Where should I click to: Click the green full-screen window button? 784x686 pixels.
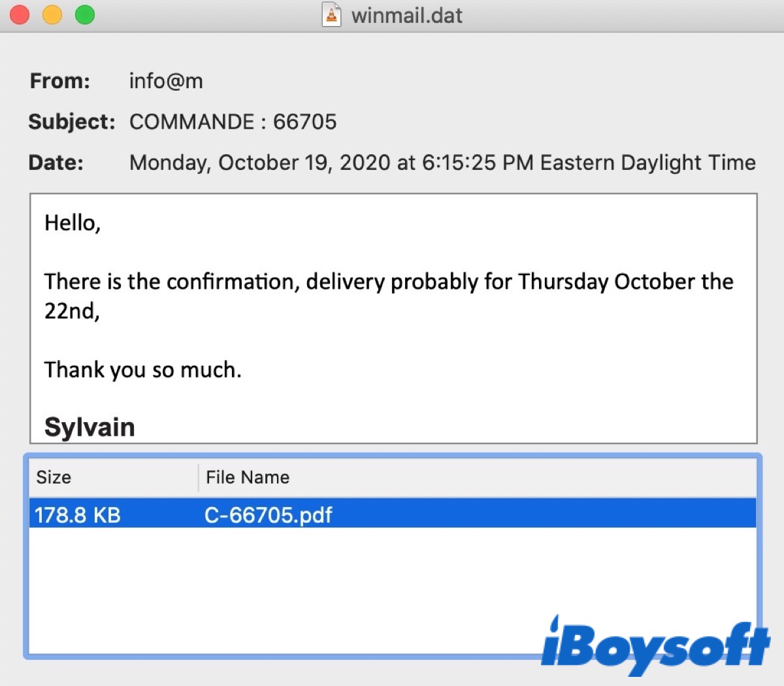point(85,14)
